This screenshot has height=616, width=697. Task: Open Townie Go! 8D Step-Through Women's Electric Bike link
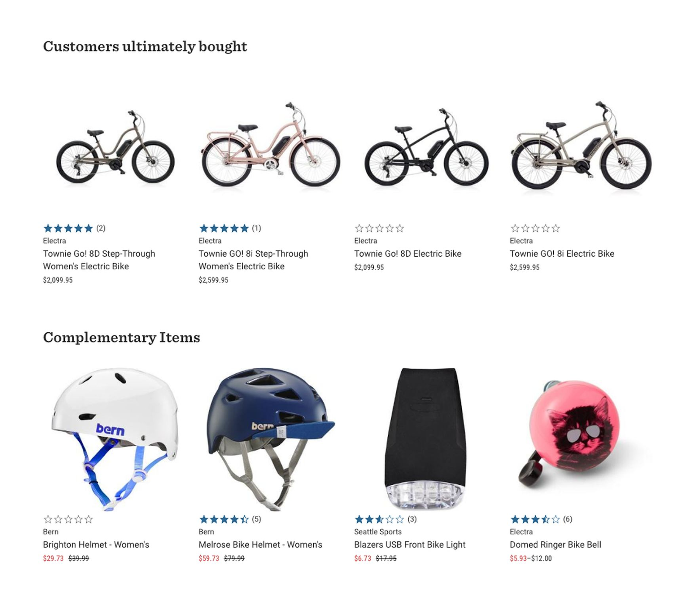pos(99,260)
